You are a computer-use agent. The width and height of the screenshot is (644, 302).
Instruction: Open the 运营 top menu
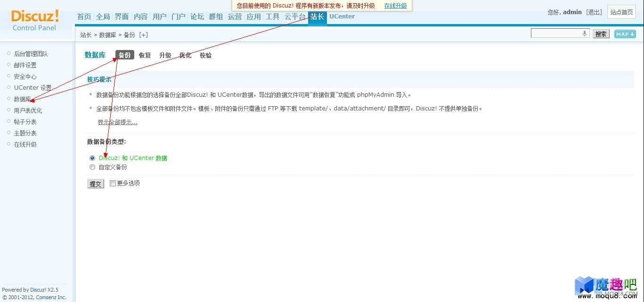(235, 17)
